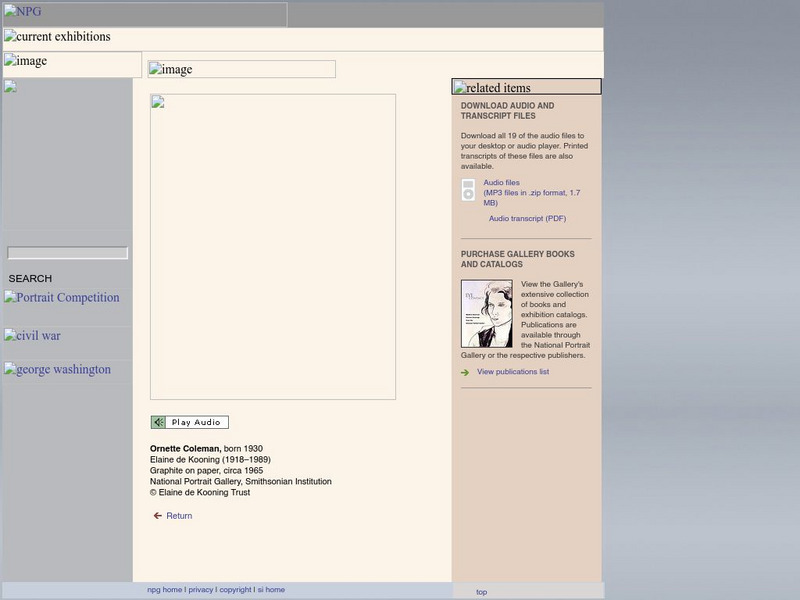
Task: Open the View publications list link
Action: point(512,372)
